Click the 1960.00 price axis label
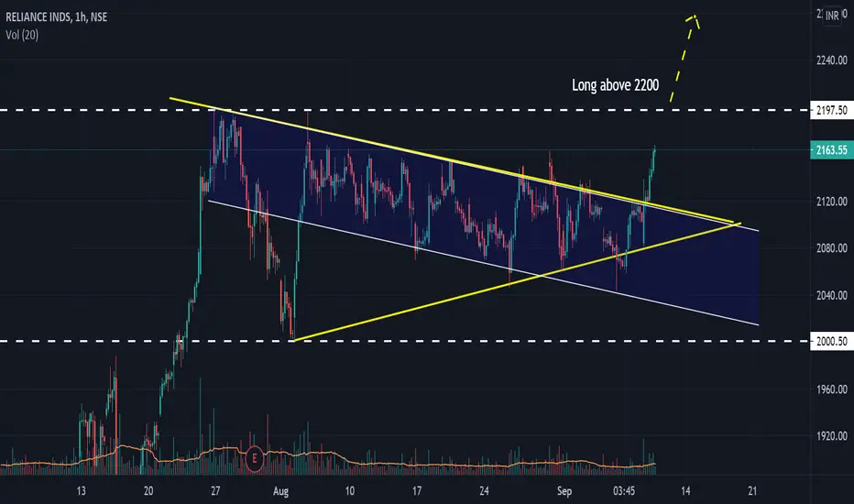854x504 pixels. (x=832, y=389)
